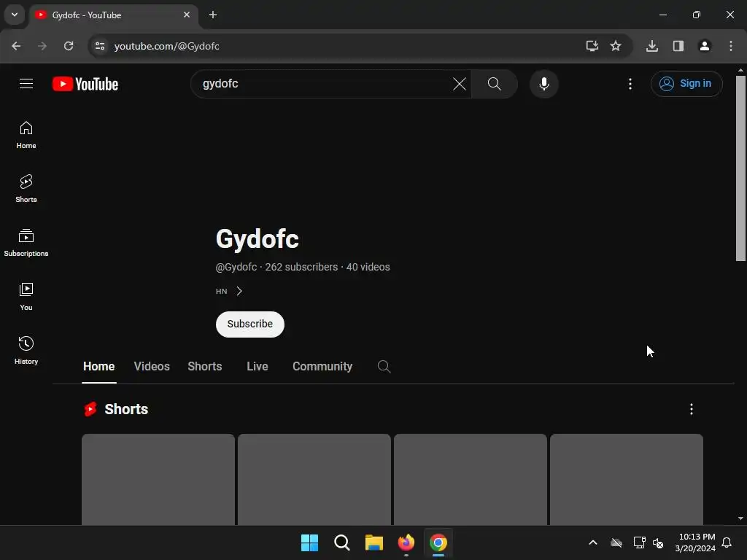Bookmark this page with the star
The image size is (747, 560).
[x=616, y=46]
